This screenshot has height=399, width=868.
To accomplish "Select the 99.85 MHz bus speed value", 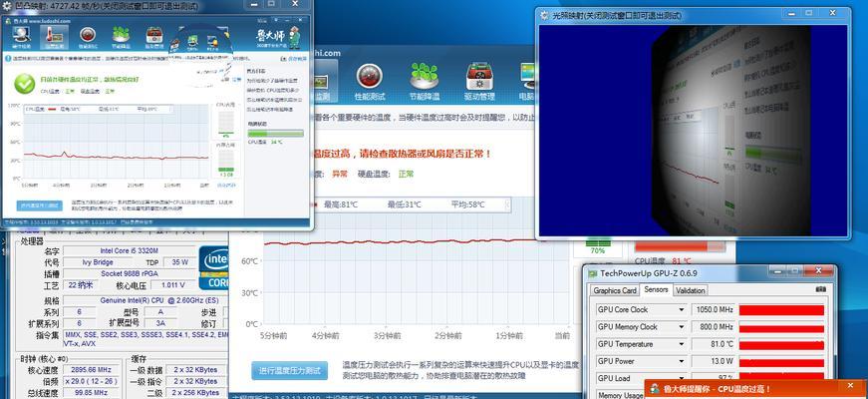I will pyautogui.click(x=94, y=393).
